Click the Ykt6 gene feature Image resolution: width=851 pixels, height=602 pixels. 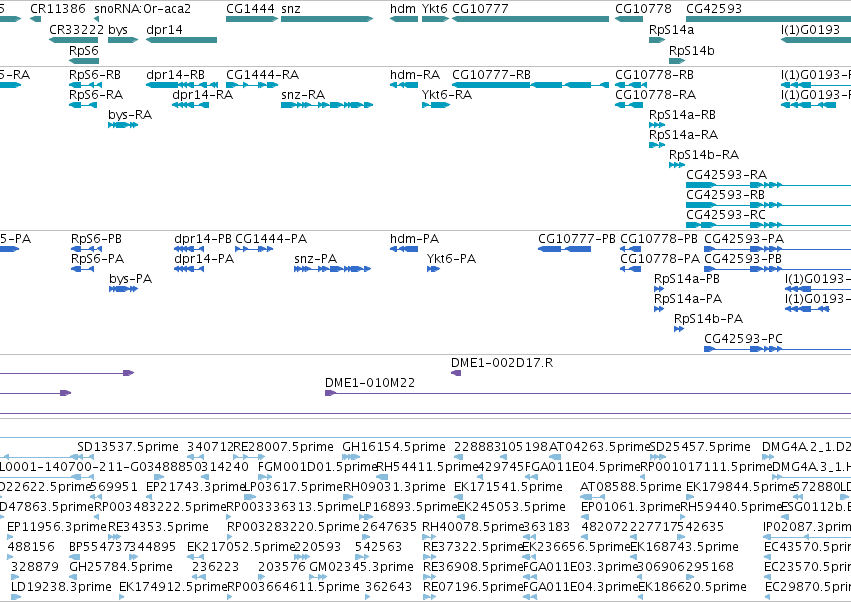(435, 19)
